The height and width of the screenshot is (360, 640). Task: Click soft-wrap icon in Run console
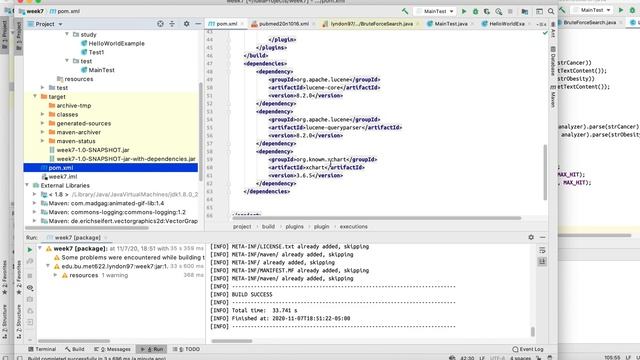[x=542, y=250]
